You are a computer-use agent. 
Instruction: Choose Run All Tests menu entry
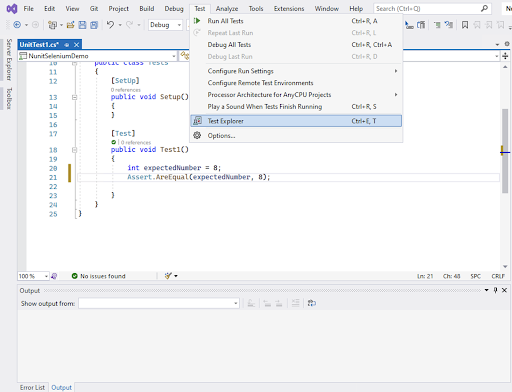click(296, 21)
